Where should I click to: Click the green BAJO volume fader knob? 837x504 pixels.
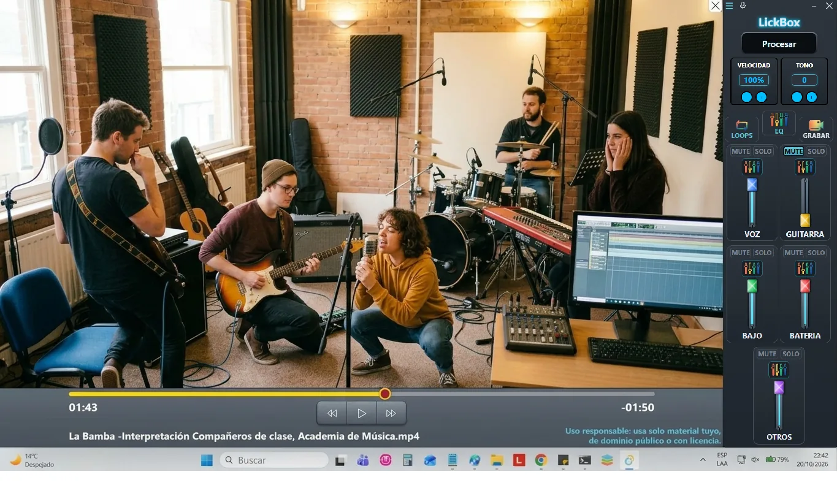(x=752, y=286)
